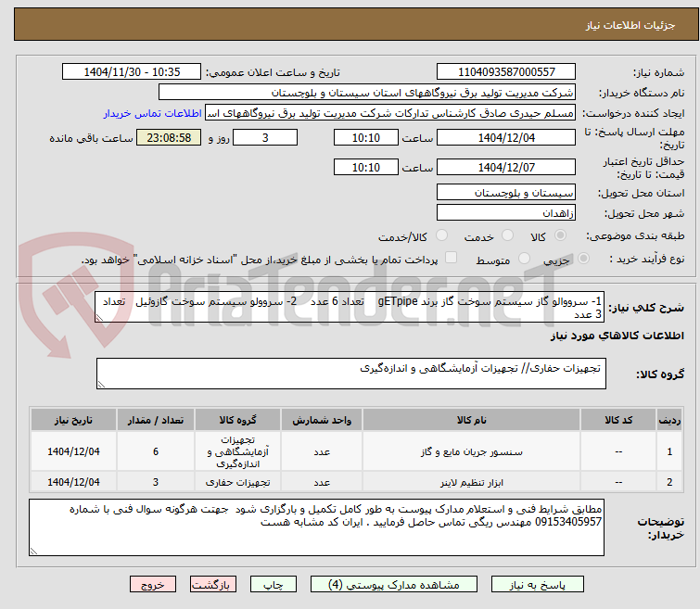Click the گروه کالا column header

[237, 420]
